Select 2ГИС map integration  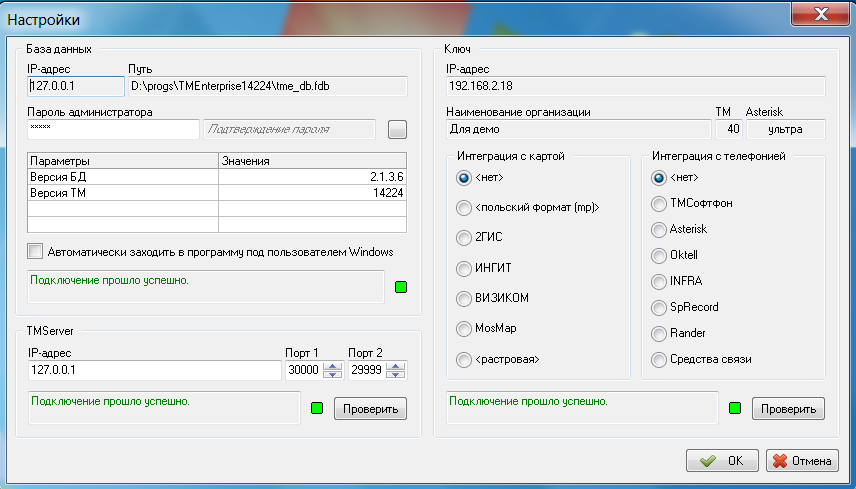tap(463, 238)
